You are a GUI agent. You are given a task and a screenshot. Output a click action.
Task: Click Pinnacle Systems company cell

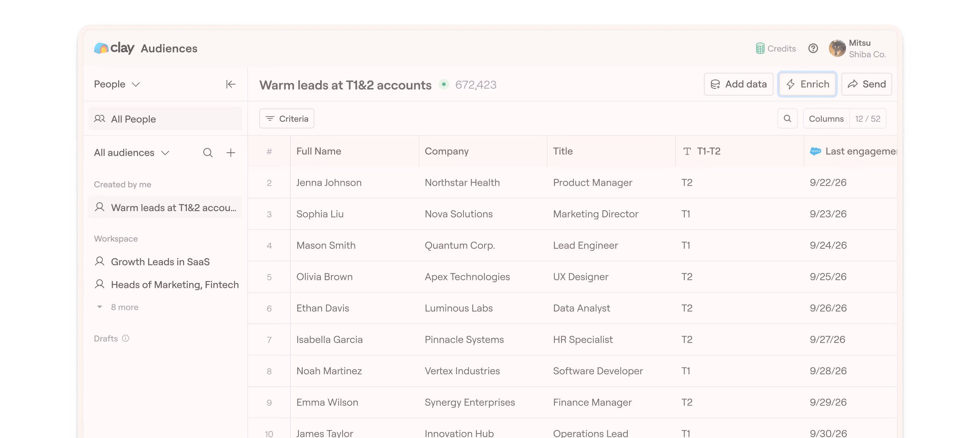483,339
